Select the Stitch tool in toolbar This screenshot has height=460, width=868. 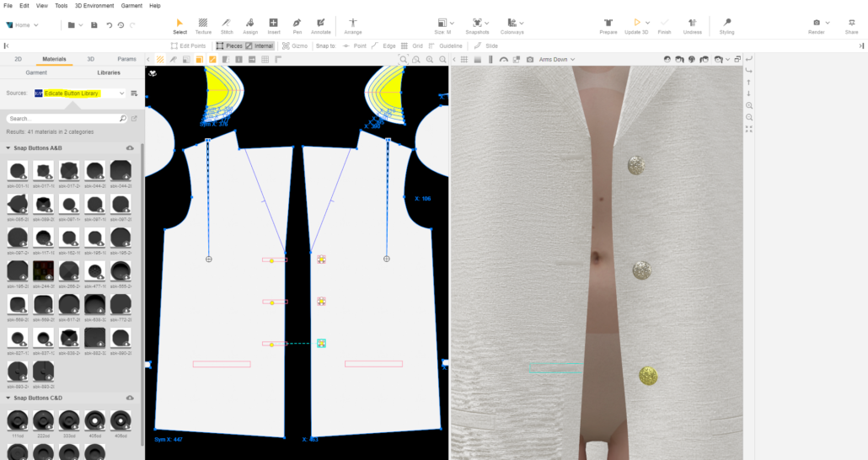pos(227,25)
